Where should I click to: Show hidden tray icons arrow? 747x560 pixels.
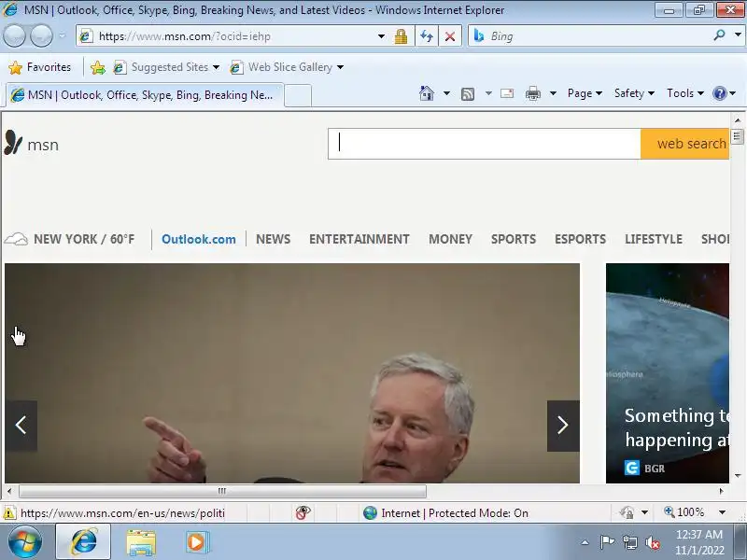click(585, 542)
